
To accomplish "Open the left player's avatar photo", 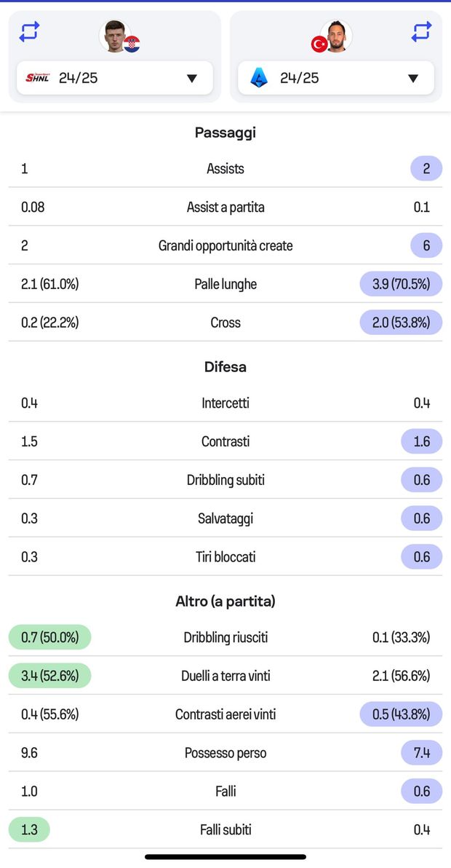I will coord(113,36).
